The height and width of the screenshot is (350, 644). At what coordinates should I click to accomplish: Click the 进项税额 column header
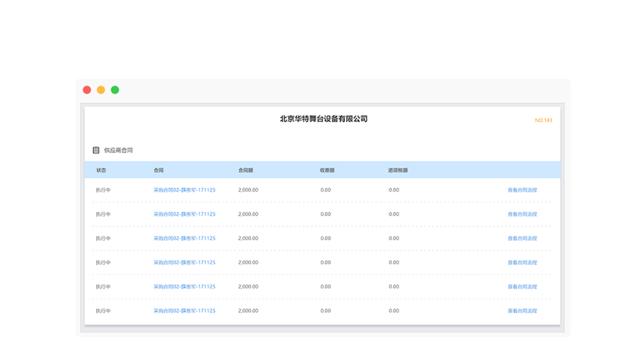398,170
